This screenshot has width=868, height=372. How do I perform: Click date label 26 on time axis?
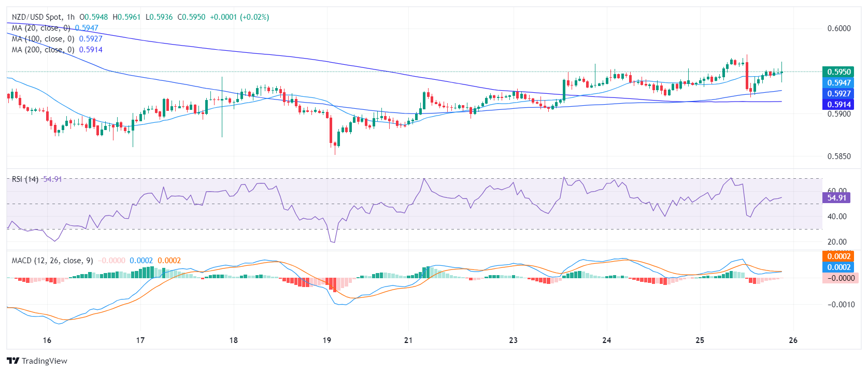tap(793, 340)
